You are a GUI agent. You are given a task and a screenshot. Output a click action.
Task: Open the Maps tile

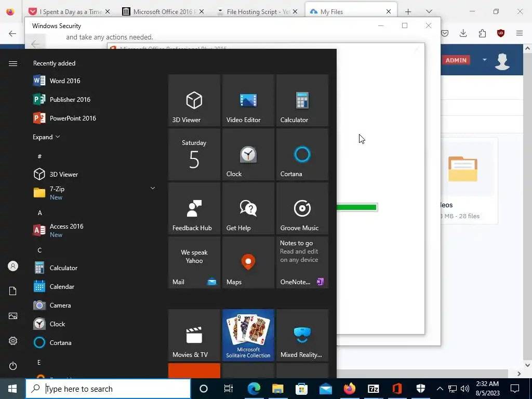(248, 262)
